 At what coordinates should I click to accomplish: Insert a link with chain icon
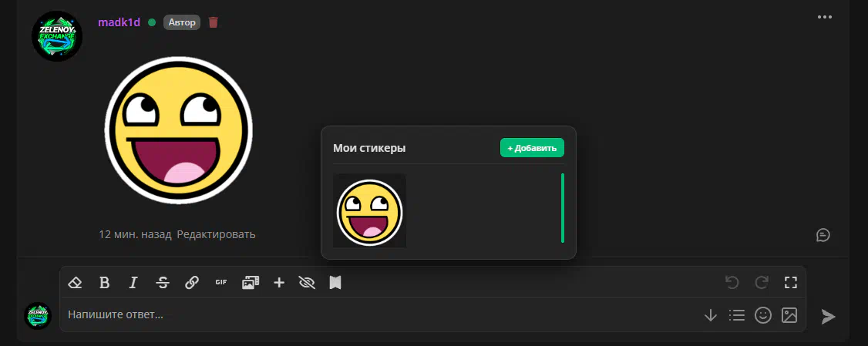pos(192,283)
